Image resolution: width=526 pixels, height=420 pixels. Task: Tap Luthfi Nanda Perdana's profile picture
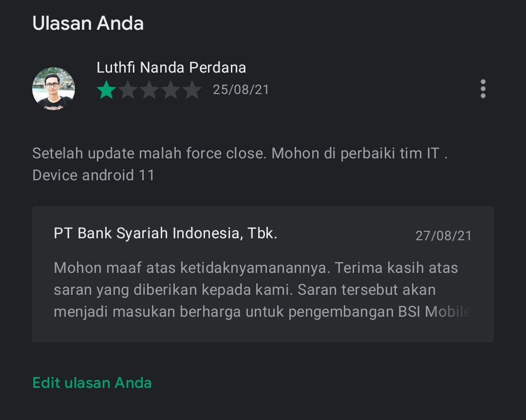tap(54, 89)
